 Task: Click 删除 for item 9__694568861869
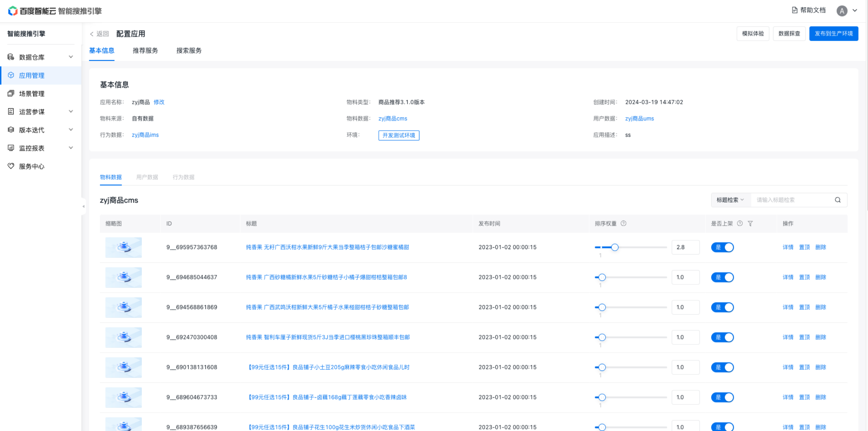(x=821, y=307)
